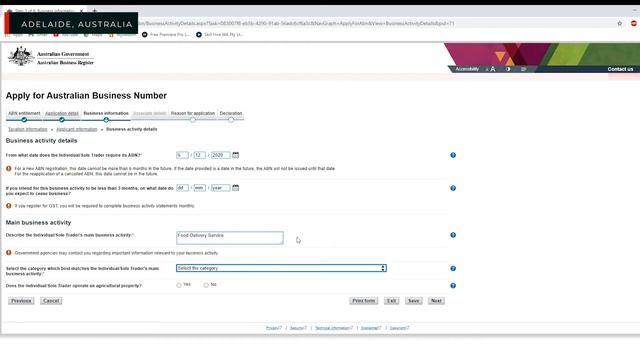Open the Free Premiere Pro bookmark
The image size is (640, 360).
coord(166,35)
